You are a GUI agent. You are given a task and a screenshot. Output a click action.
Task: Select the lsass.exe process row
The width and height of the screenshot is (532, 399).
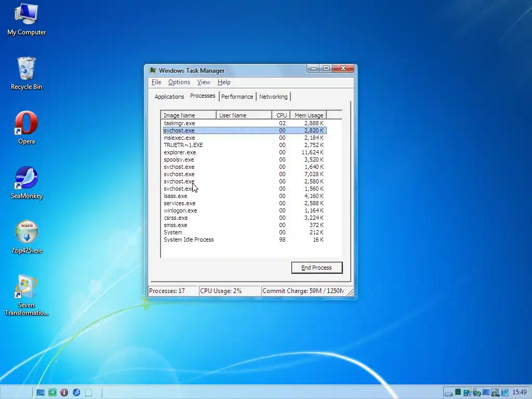(244, 196)
